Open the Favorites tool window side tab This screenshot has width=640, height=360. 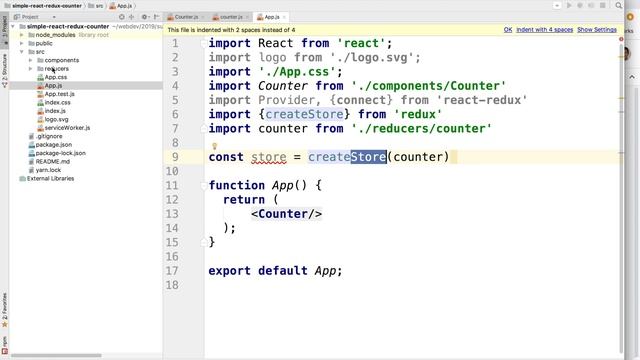click(x=4, y=309)
